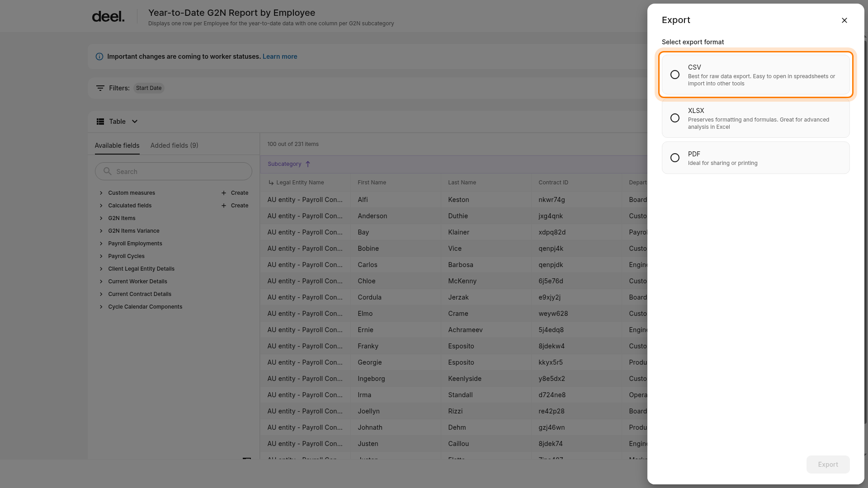Expand Current Contract Details group
Viewport: 868px width, 488px height.
coord(101,294)
